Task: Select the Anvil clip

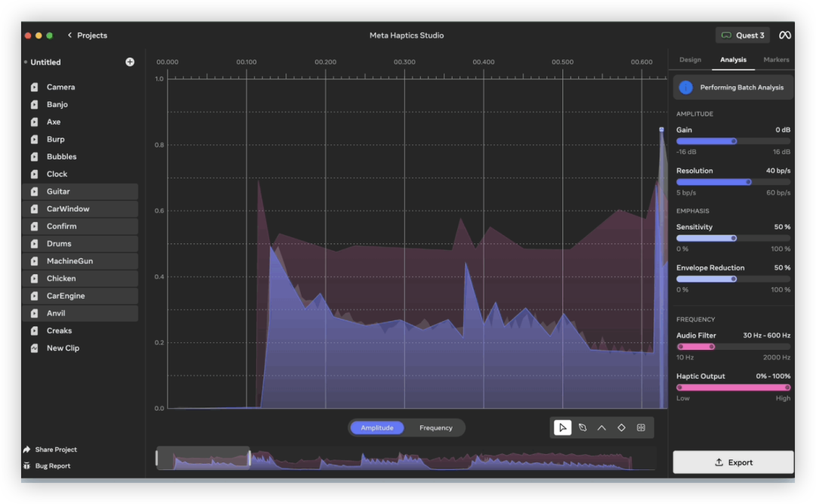Action: tap(80, 314)
